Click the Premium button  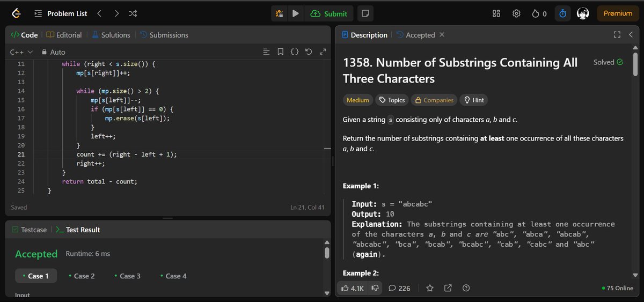pos(618,13)
